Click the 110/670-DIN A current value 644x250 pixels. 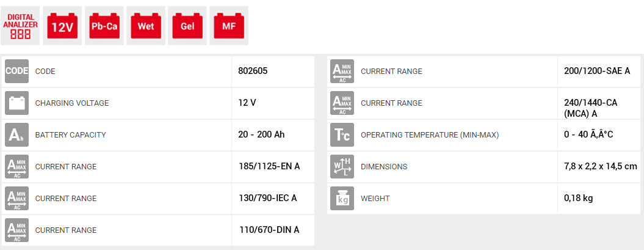pyautogui.click(x=269, y=230)
